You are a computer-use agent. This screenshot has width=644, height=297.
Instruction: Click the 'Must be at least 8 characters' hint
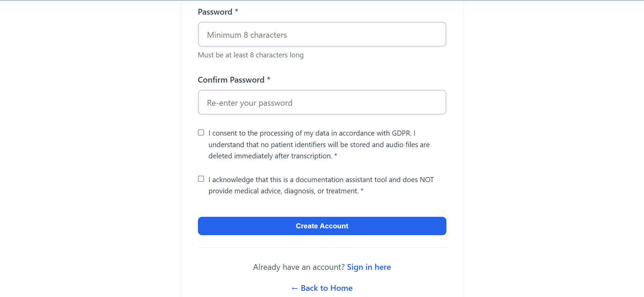pyautogui.click(x=251, y=55)
